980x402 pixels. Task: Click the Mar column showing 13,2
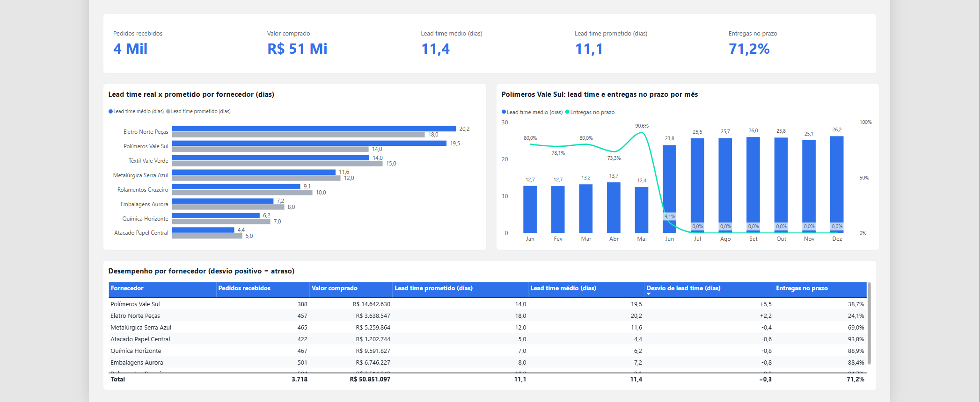tap(586, 208)
